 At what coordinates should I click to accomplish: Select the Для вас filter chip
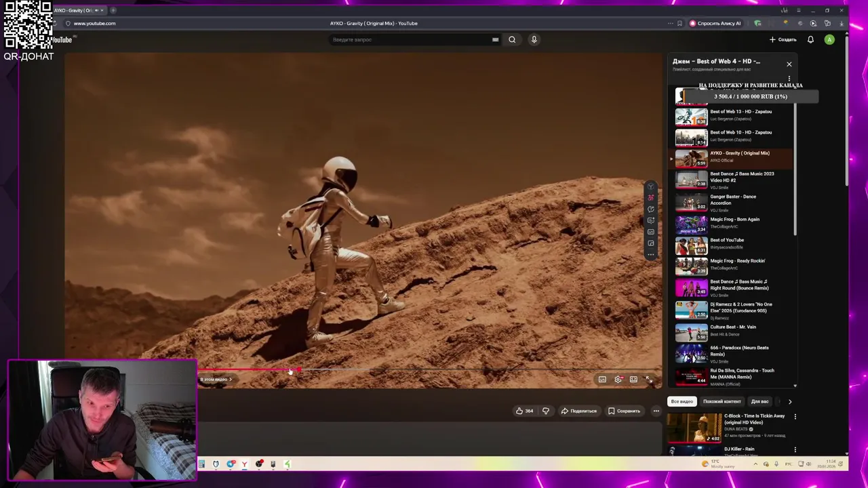(759, 401)
